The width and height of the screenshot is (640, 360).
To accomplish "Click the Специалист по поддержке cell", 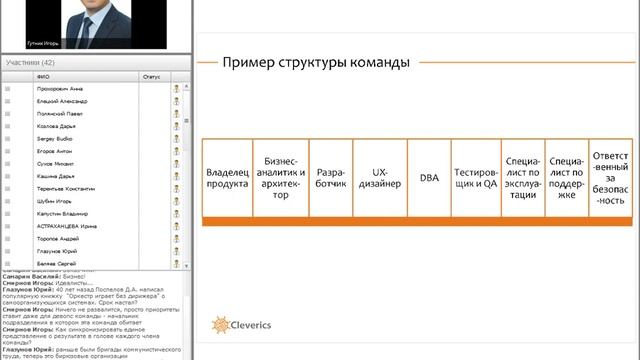I will pyautogui.click(x=567, y=178).
